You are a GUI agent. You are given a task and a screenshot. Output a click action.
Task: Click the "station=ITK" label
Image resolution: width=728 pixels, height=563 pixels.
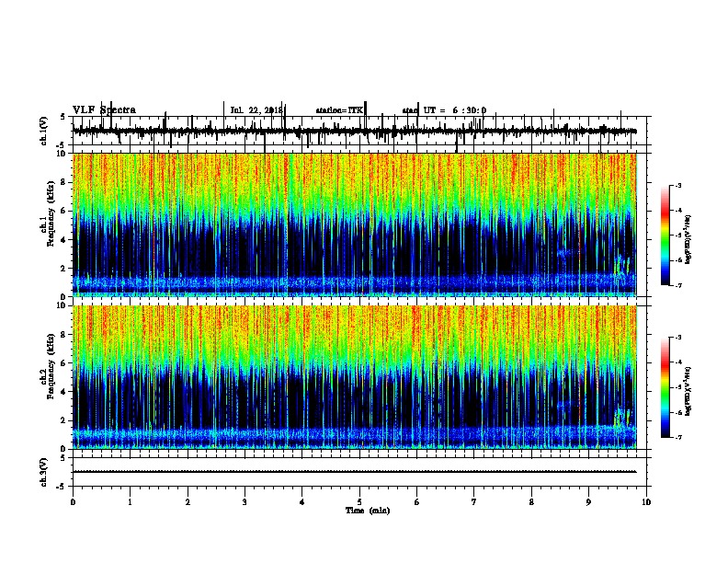339,110
